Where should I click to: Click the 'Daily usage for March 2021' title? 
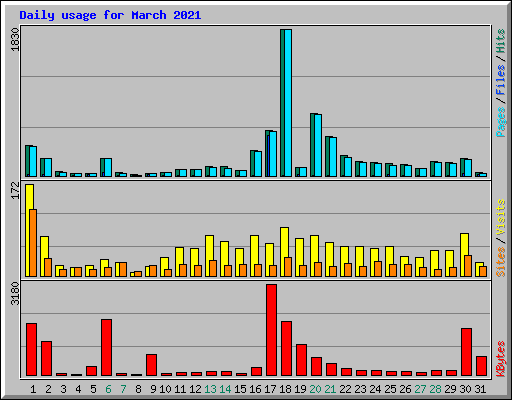pos(110,15)
